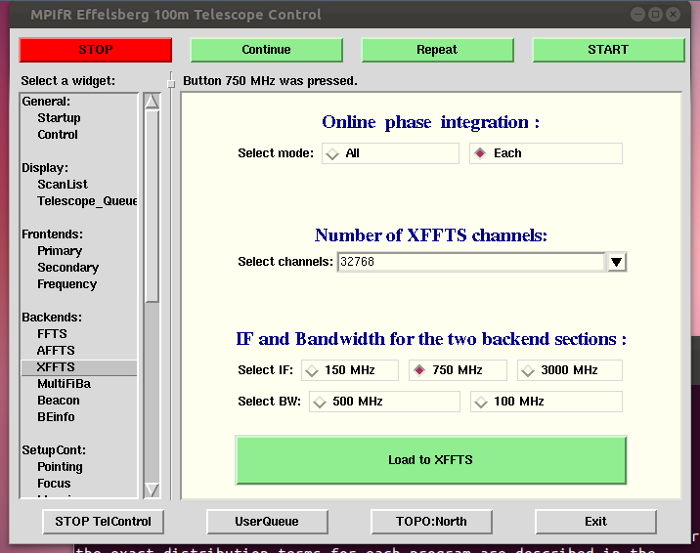
Task: Open the AFFTS backend widget
Action: pos(56,350)
